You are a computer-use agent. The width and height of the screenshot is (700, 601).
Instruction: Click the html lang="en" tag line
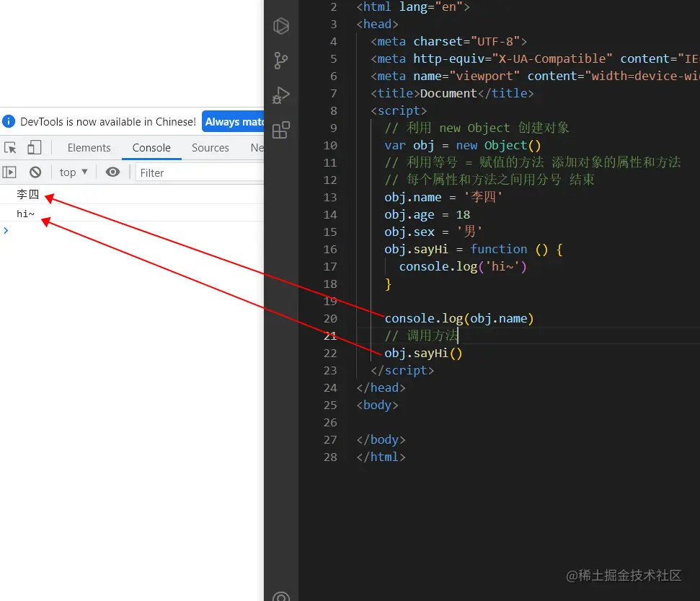(x=412, y=7)
